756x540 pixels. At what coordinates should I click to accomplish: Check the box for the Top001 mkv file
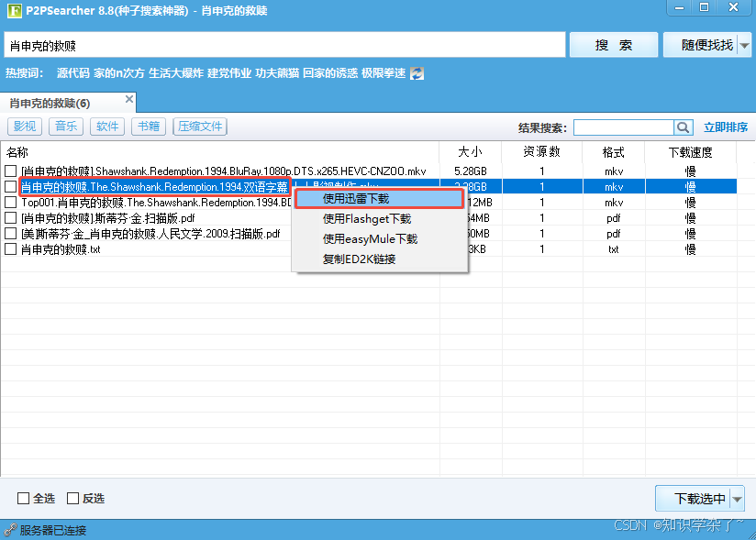[11, 202]
